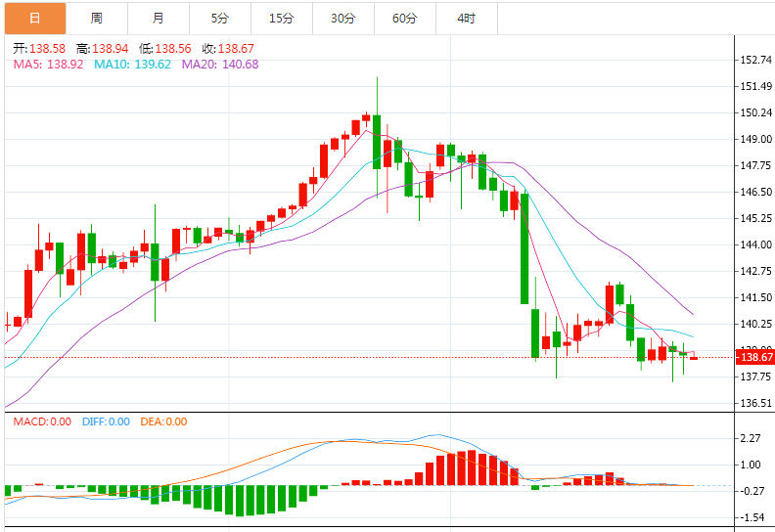The height and width of the screenshot is (532, 775).
Task: Click the 144.00 price axis label
Action: pos(755,244)
